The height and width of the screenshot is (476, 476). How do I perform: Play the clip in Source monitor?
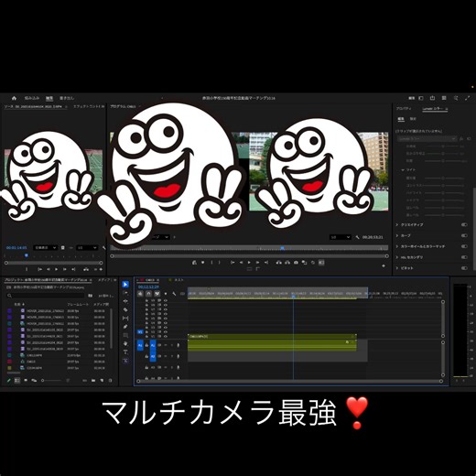click(57, 269)
